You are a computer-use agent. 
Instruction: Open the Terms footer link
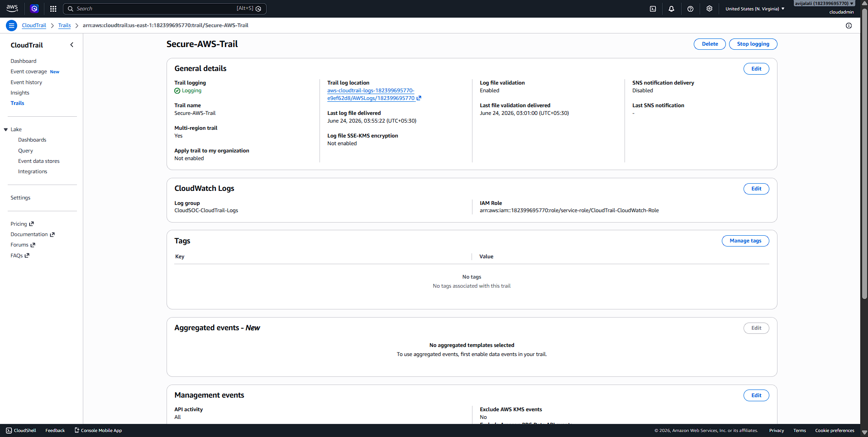coord(800,430)
